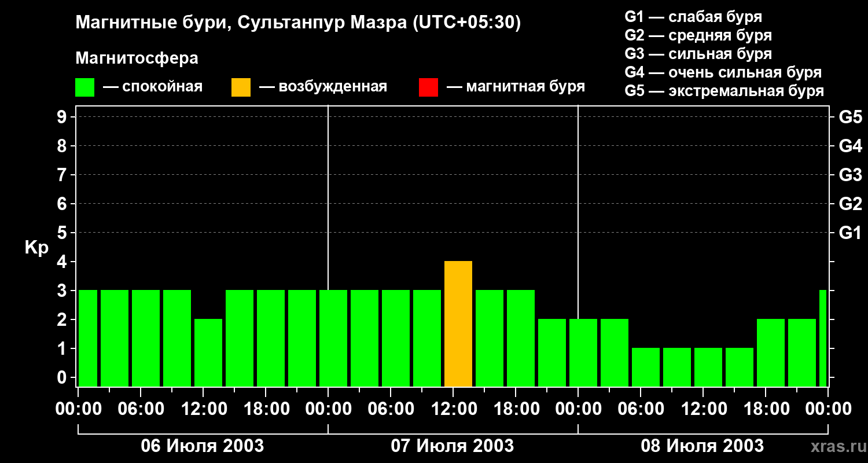
Task: Click the 'G4' label on the right axis
Action: (851, 146)
